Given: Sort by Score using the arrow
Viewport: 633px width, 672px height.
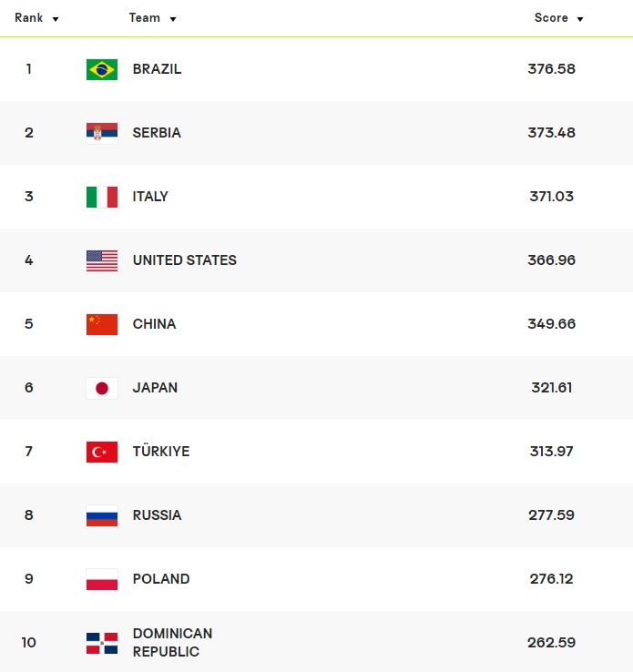Looking at the screenshot, I should [x=580, y=19].
